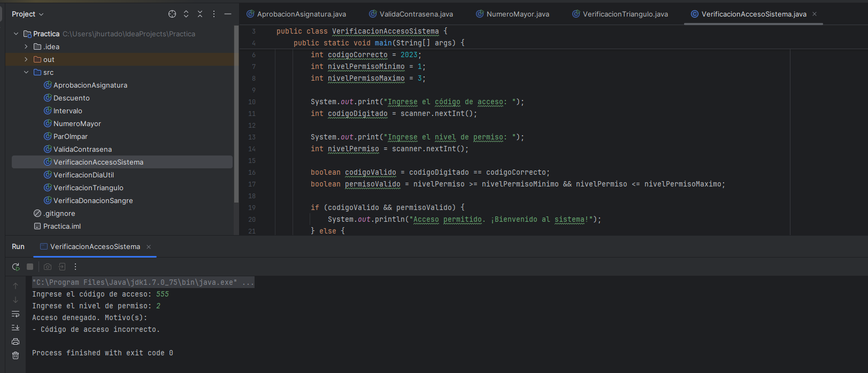Click codigoCorrecto variable on line 6
This screenshot has width=868, height=373.
click(358, 55)
